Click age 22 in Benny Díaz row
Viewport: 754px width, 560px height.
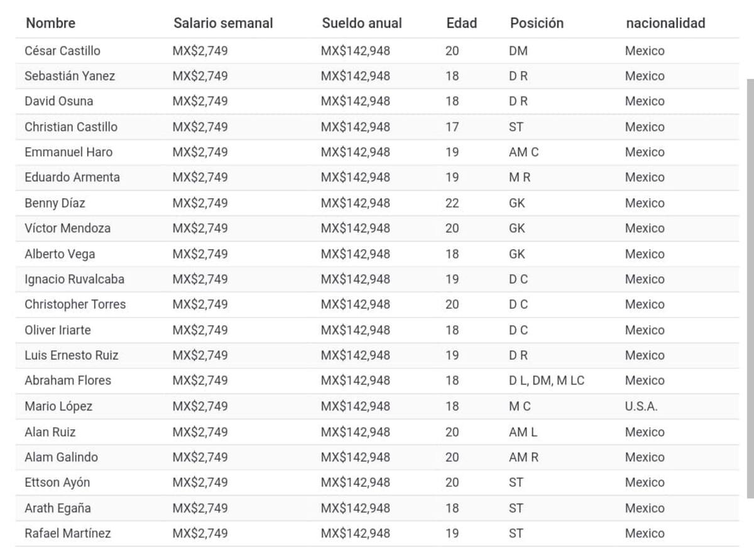(x=452, y=203)
